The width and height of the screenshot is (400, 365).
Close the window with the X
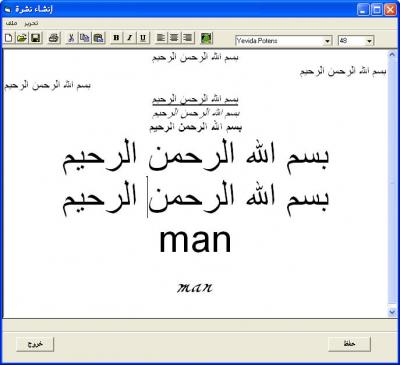[x=390, y=10]
